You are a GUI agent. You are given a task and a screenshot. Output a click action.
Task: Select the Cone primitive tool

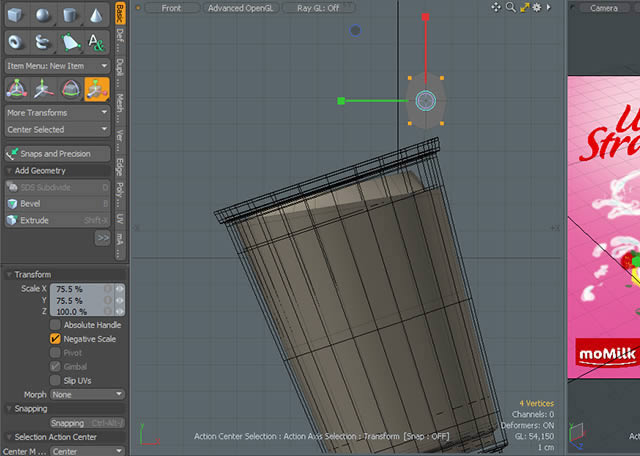click(97, 15)
